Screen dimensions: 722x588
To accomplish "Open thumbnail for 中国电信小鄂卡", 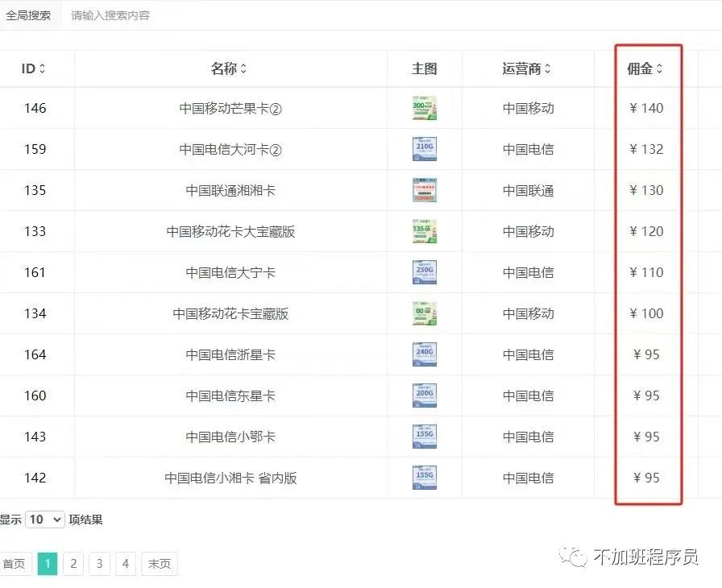I will (x=424, y=437).
